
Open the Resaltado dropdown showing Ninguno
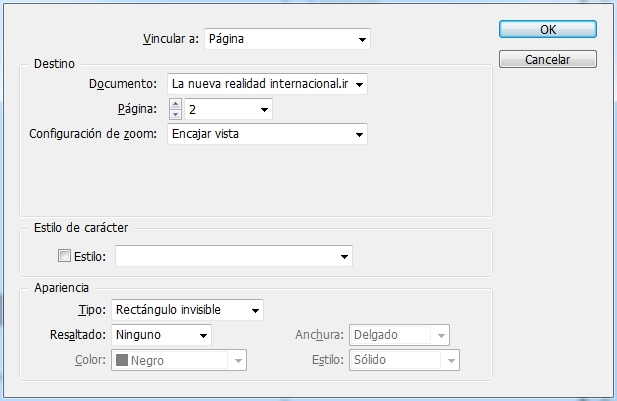[161, 335]
